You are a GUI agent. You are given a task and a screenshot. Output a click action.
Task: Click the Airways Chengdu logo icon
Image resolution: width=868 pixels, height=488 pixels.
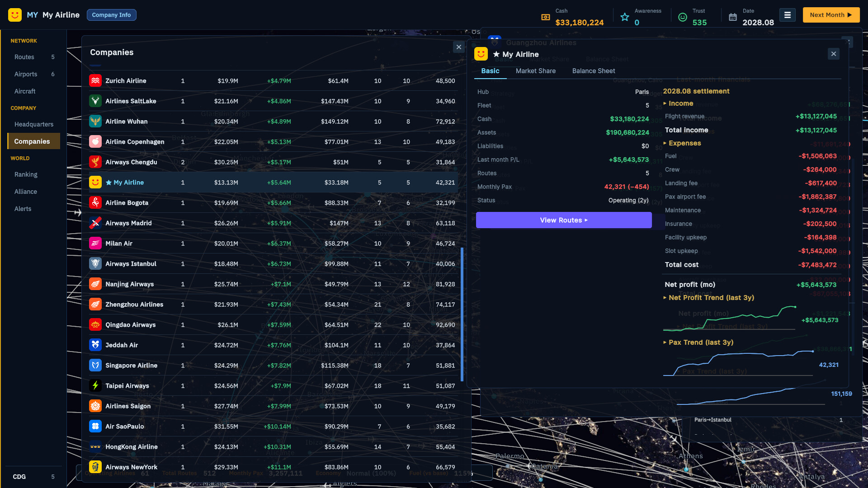pos(95,162)
